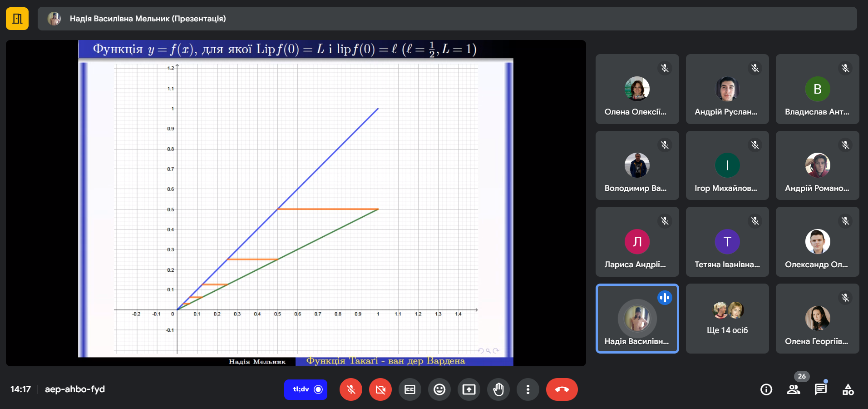Select Олена Георгіївна participant tile

click(x=817, y=319)
